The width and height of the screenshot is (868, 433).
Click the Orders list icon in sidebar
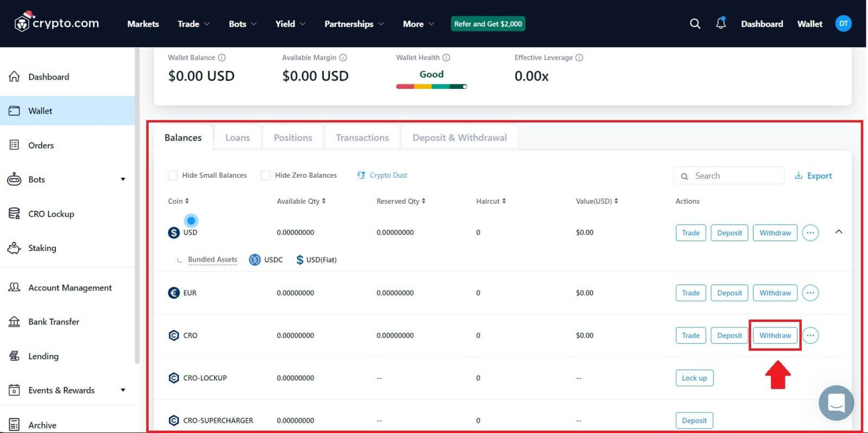click(15, 145)
